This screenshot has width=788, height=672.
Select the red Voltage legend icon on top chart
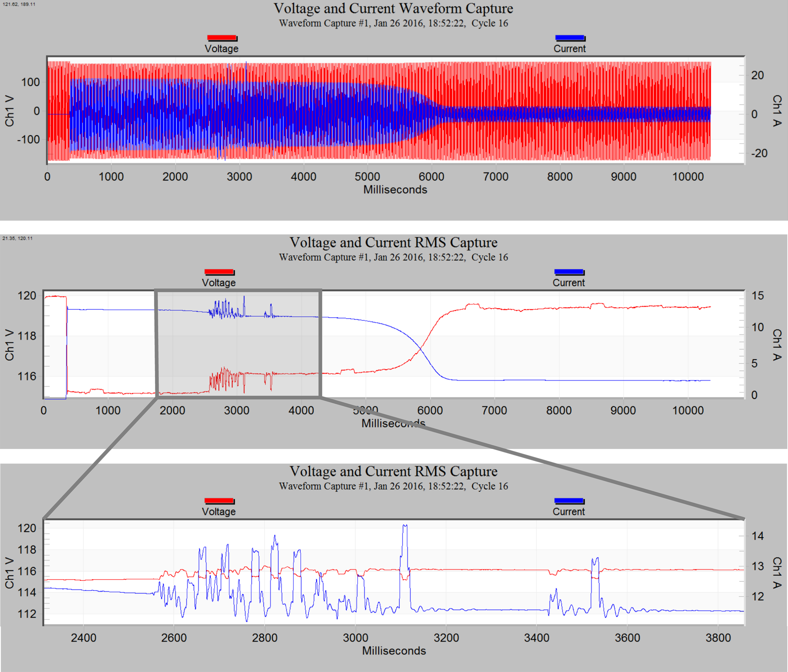pos(222,37)
